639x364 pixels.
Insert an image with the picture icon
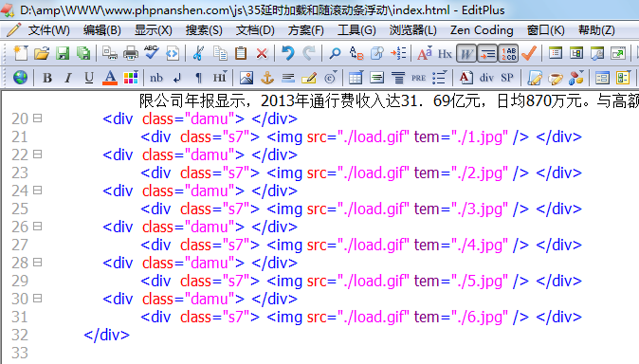pyautogui.click(x=246, y=78)
